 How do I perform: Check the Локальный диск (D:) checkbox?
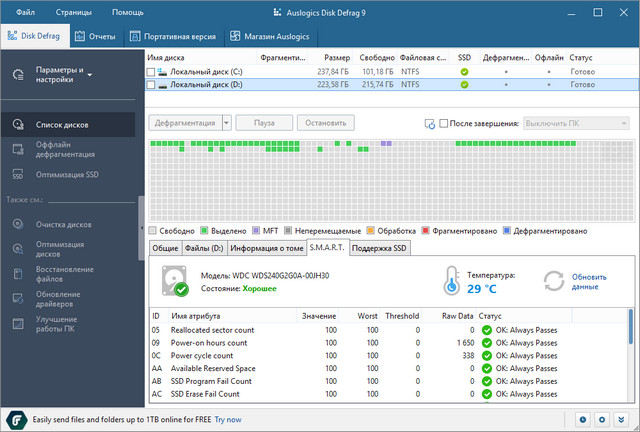[152, 86]
